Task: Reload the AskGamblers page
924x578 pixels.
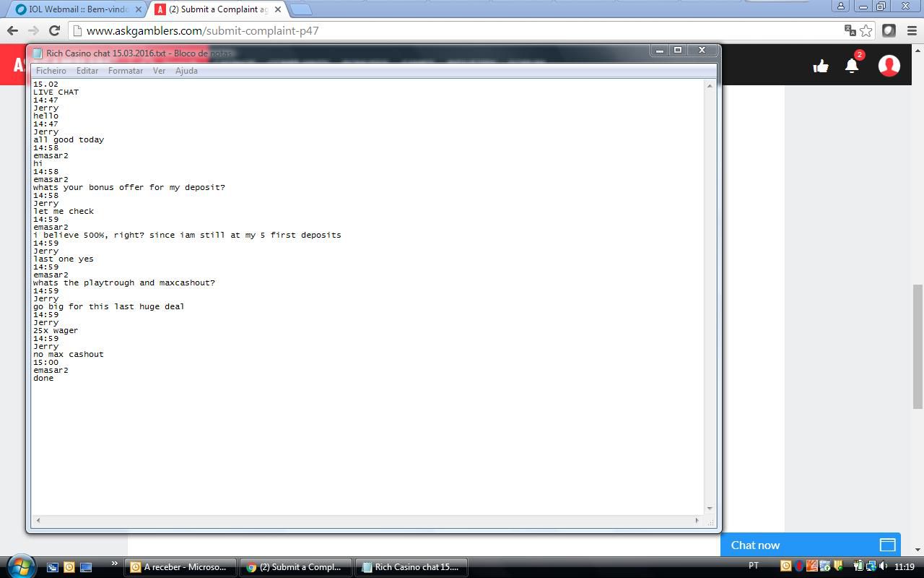Action: tap(54, 30)
